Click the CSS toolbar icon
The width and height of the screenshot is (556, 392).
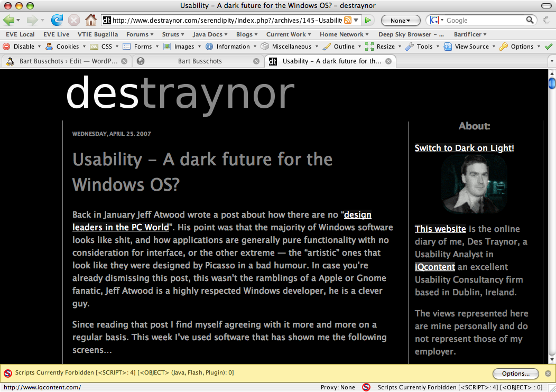[94, 46]
